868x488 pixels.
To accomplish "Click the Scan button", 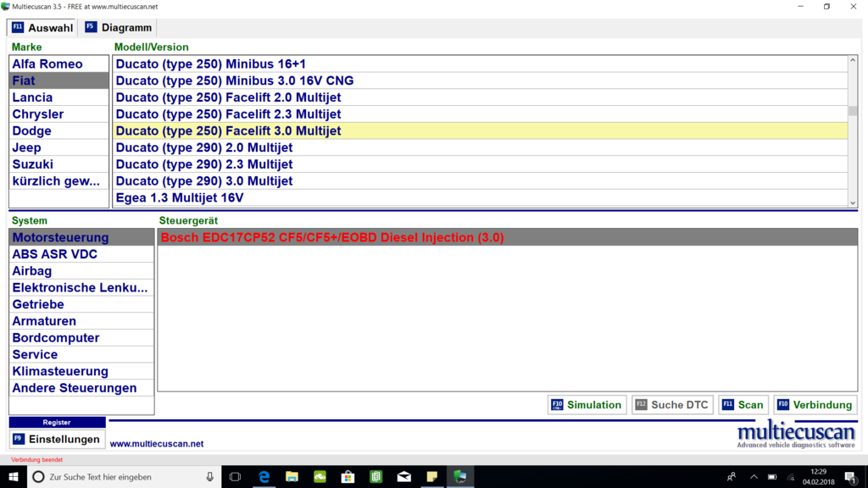I will (x=743, y=405).
